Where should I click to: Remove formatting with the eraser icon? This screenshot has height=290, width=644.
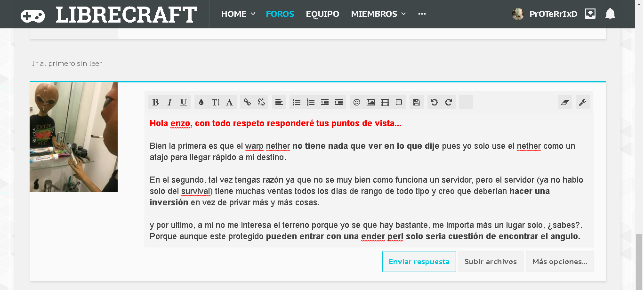[564, 102]
